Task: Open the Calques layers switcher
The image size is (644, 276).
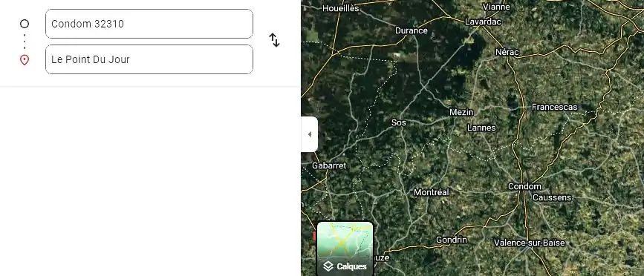Action: click(x=345, y=249)
